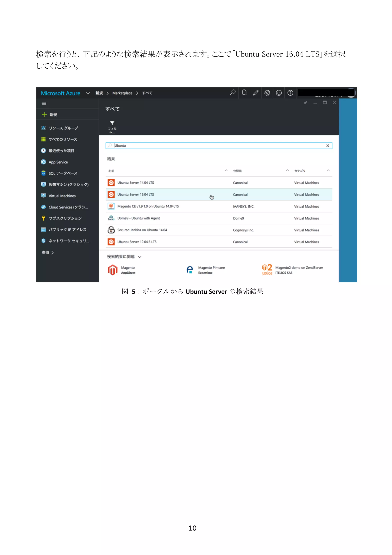Open the notifications bell icon

244,92
